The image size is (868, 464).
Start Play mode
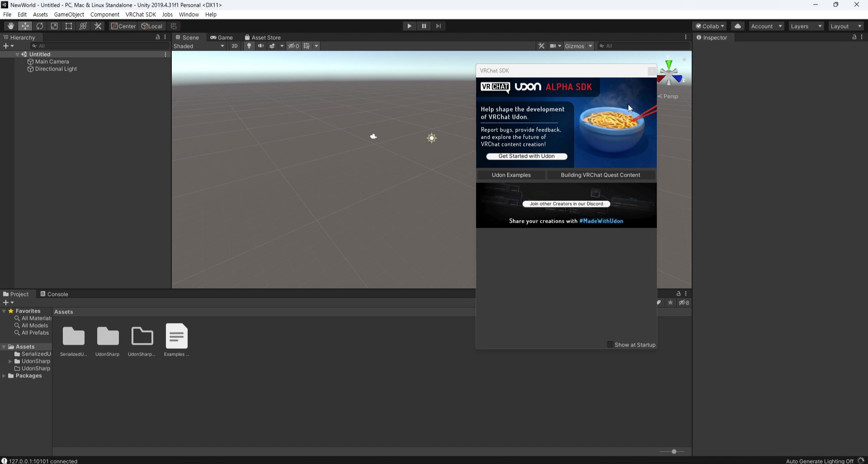coord(409,26)
